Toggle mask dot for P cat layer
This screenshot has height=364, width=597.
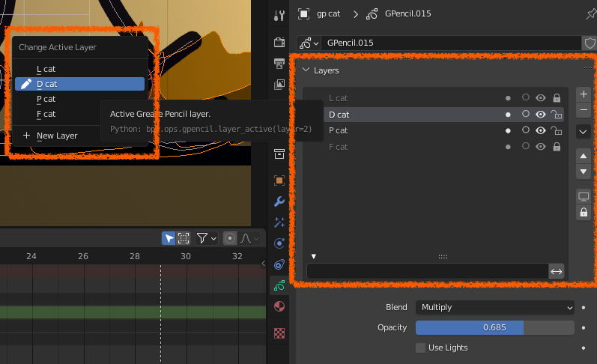[508, 130]
